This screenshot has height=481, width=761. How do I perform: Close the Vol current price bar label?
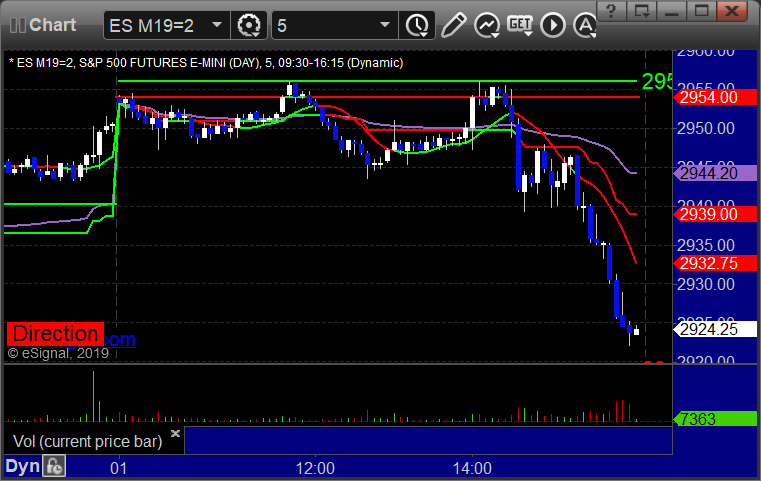coord(176,433)
